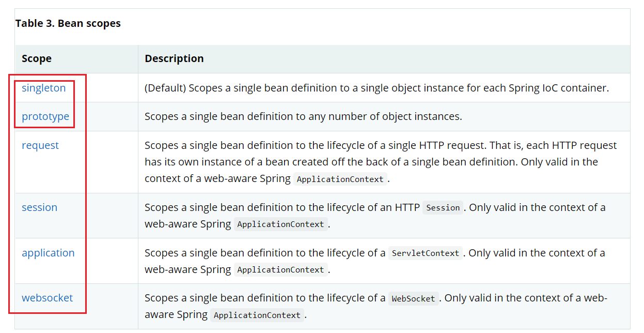Click ApplicationContext code in the application row
Viewport: 644px width, 333px height.
(280, 270)
